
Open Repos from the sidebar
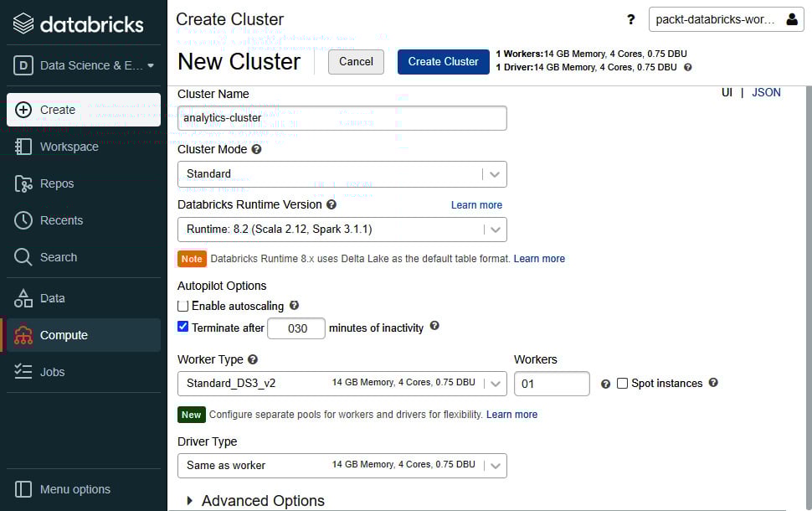(84, 183)
